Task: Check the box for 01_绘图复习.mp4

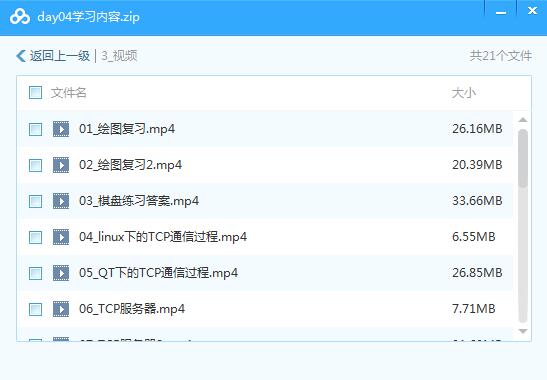Action: point(35,129)
